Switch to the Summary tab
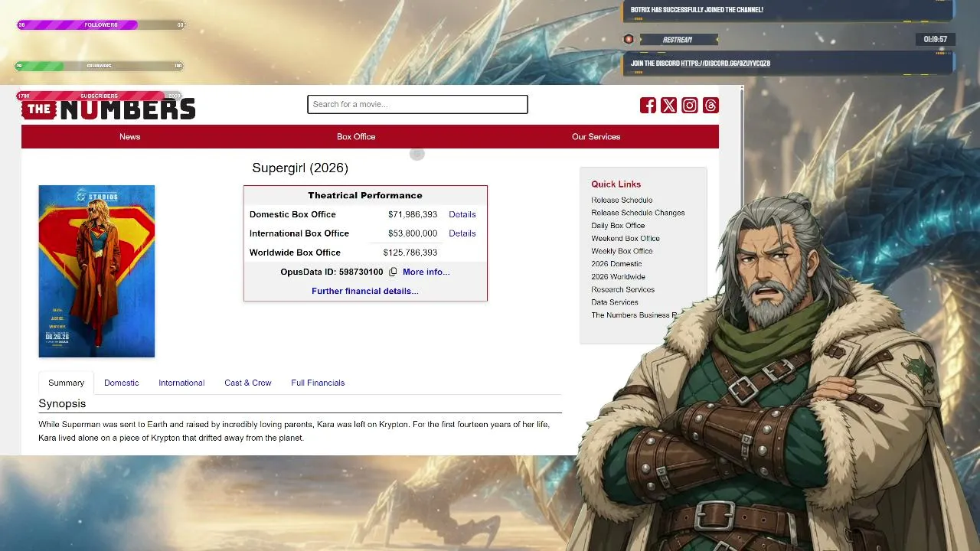Viewport: 980px width, 551px height. 66,383
